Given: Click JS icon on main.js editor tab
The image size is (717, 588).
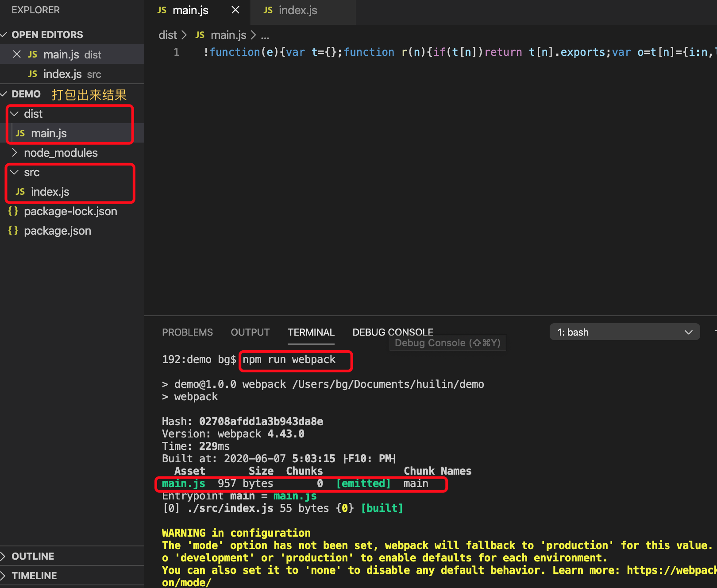Looking at the screenshot, I should (x=162, y=10).
